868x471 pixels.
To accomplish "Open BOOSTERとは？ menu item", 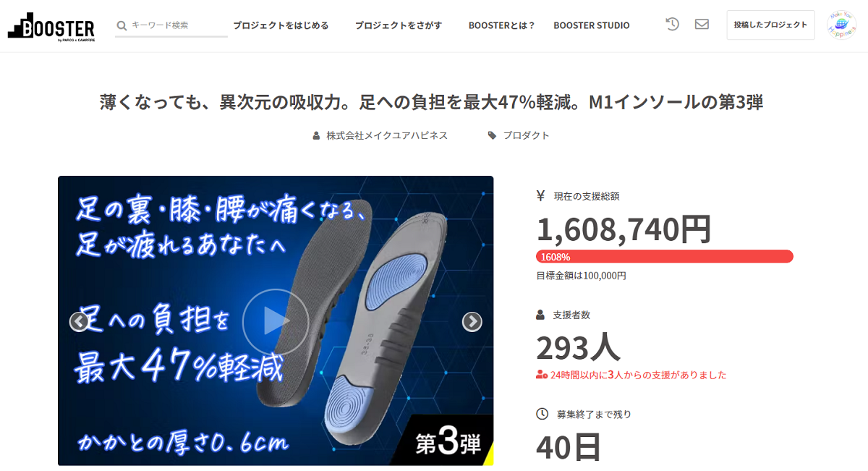I will [x=501, y=25].
